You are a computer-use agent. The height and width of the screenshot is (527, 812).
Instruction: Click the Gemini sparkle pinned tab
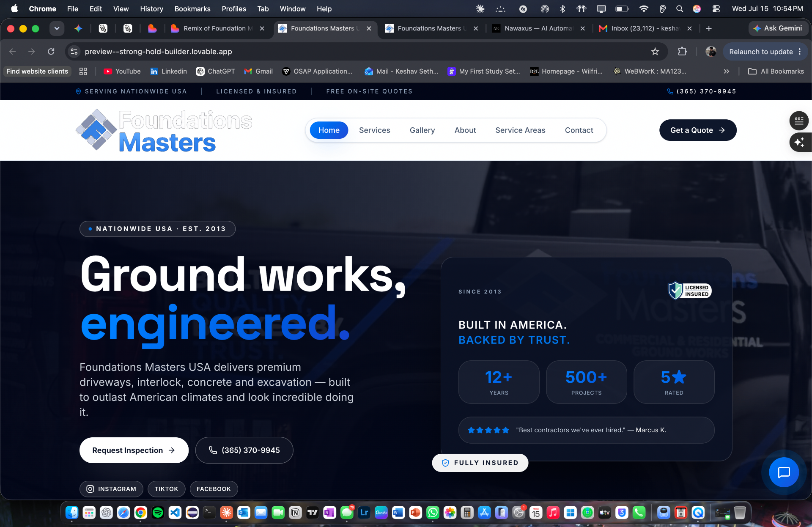click(78, 28)
